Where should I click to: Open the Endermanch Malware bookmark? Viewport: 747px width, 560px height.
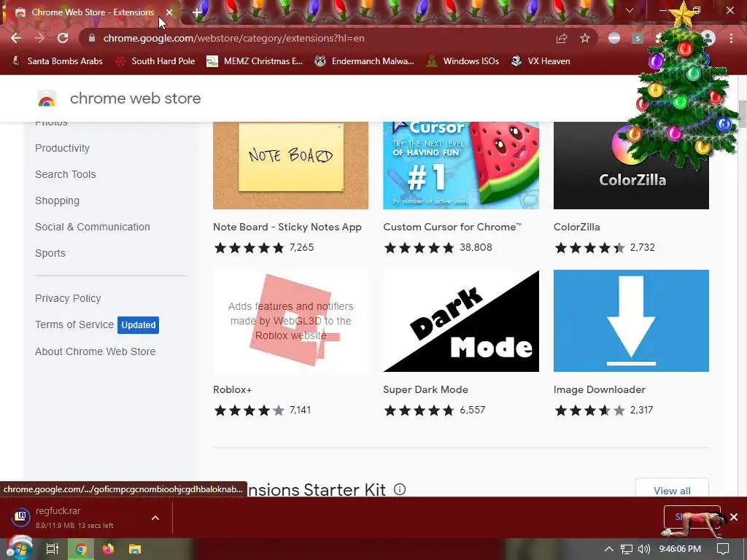click(365, 61)
